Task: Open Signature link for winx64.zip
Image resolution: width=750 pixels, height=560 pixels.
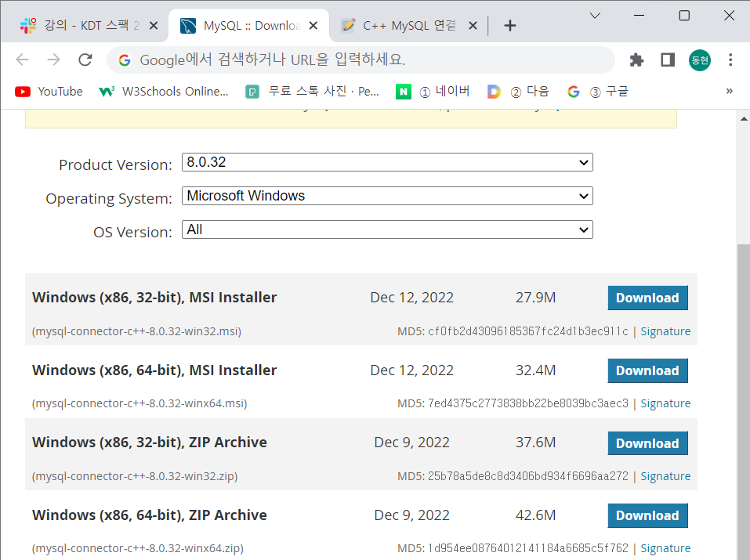Action: 665,548
